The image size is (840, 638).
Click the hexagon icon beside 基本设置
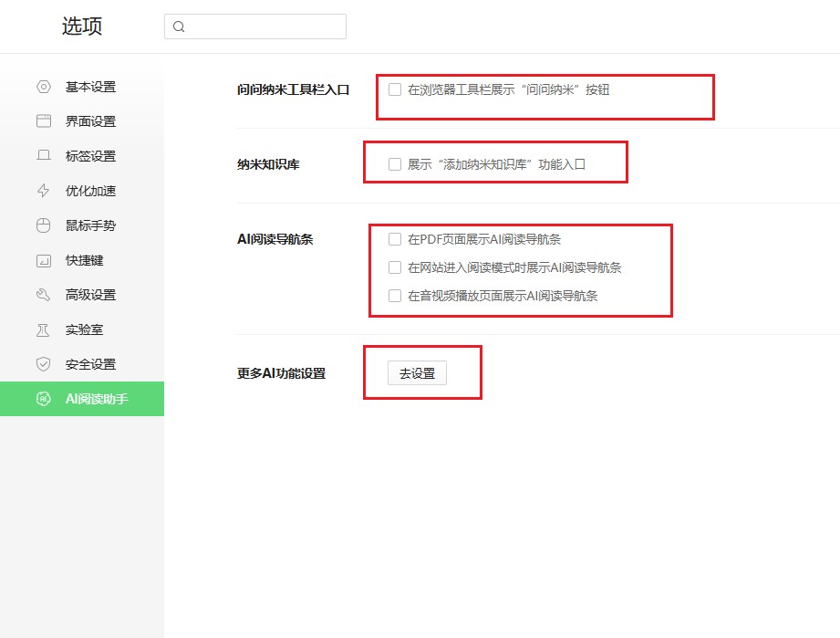(43, 87)
